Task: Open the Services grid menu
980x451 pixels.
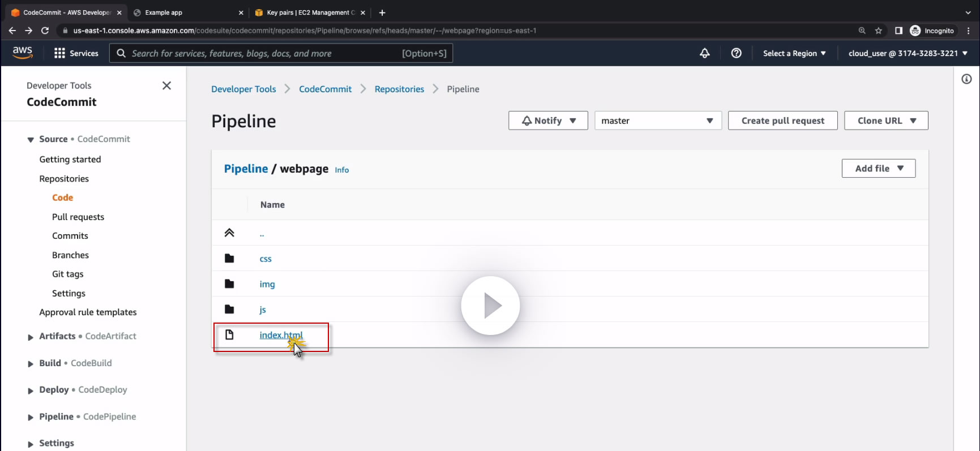Action: pos(76,53)
